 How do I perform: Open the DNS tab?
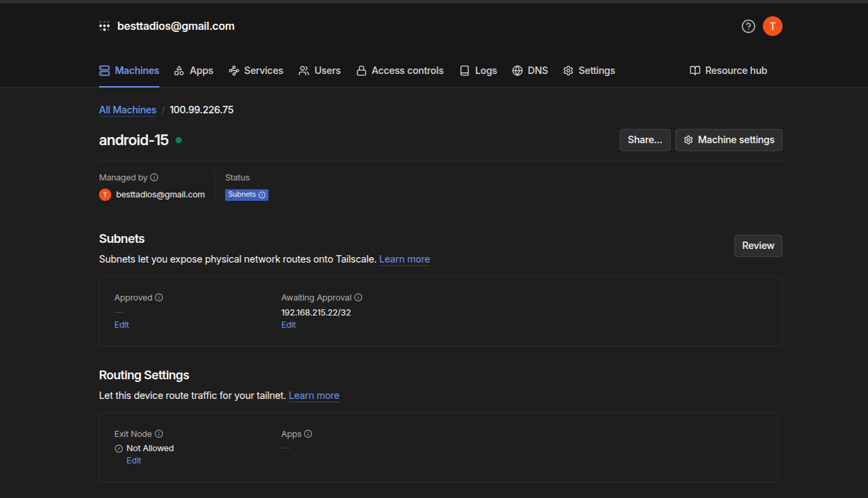530,71
